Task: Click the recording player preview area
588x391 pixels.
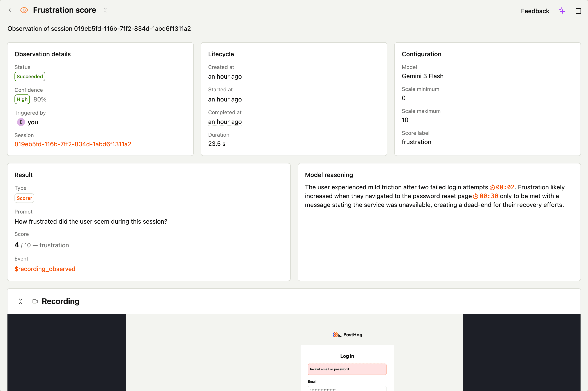Action: (x=294, y=353)
